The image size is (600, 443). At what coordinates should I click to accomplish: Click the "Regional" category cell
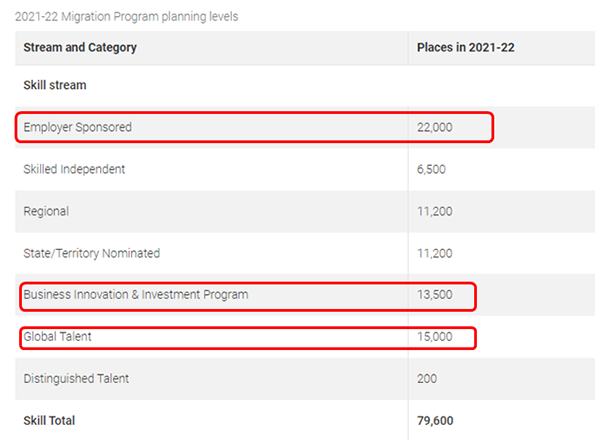(46, 211)
